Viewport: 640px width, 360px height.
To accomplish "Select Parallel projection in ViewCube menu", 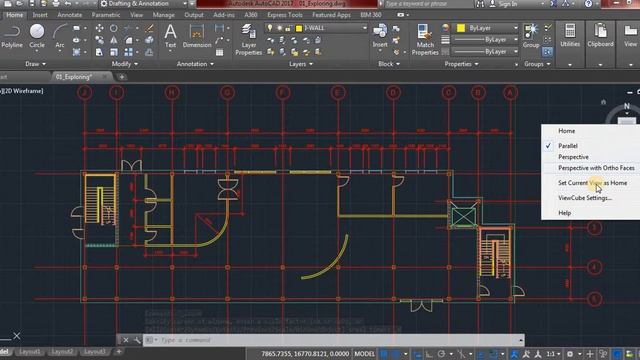I will [567, 146].
